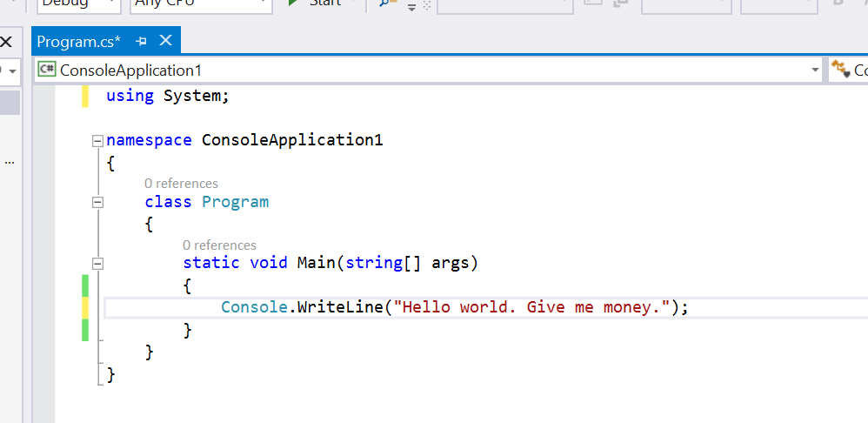This screenshot has height=423, width=868.
Task: Click toolbar overflow options arrow beside Start
Action: pos(411,7)
